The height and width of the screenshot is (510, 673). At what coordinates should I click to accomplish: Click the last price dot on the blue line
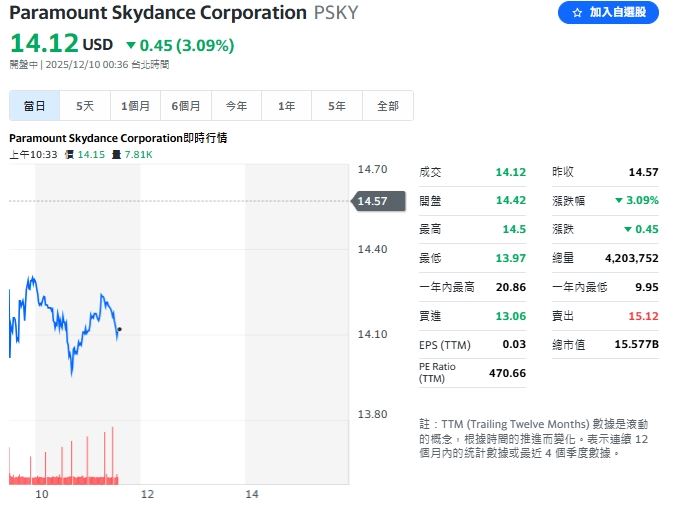pyautogui.click(x=120, y=329)
